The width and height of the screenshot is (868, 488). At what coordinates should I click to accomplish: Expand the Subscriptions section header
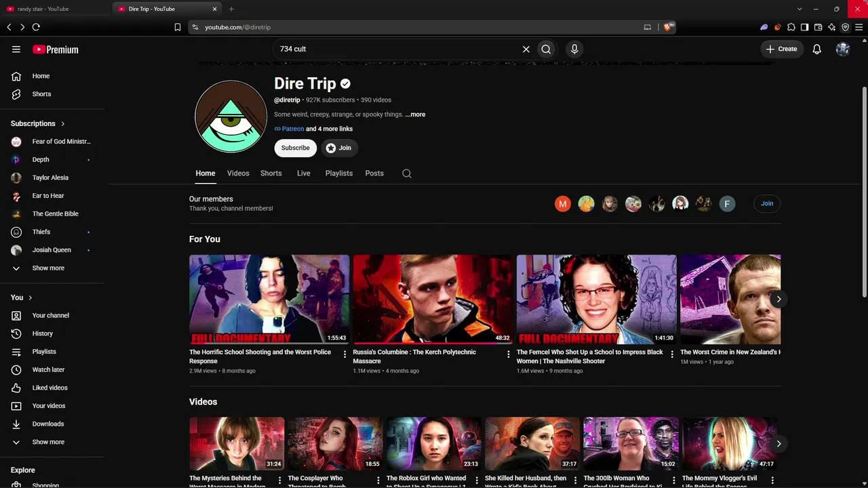coord(38,123)
